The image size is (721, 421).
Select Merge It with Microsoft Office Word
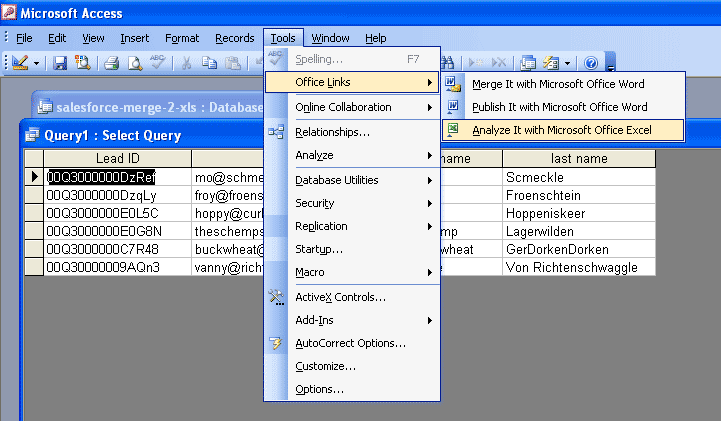[x=563, y=84]
